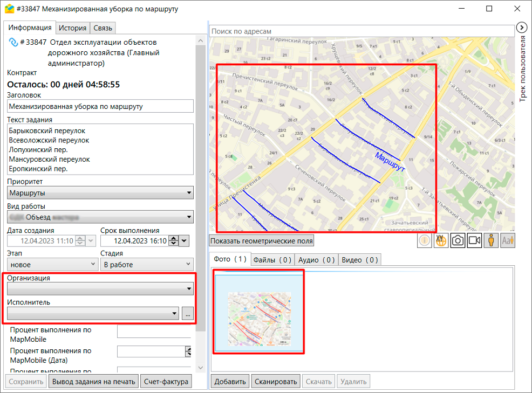532x393 pixels.
Task: Click the Показать геометрические поля button
Action: click(x=262, y=241)
